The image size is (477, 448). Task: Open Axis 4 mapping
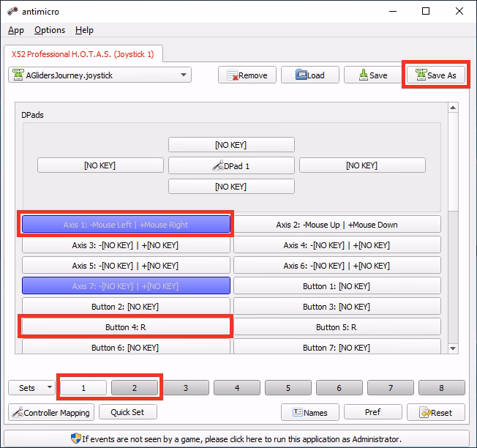337,244
